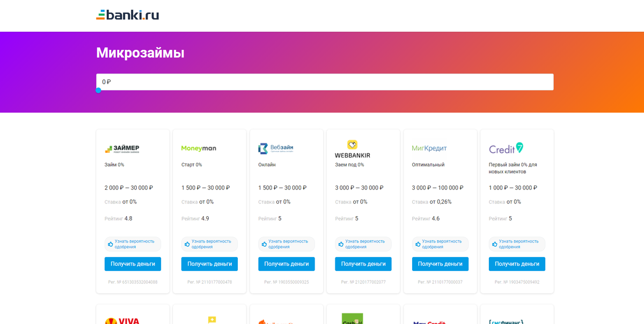
Task: Move the loan amount slider handle
Action: (x=98, y=90)
